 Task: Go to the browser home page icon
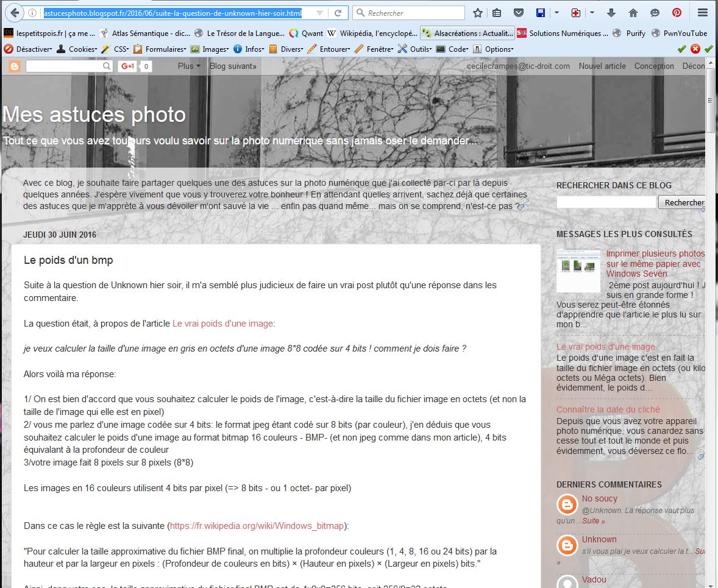[x=633, y=13]
